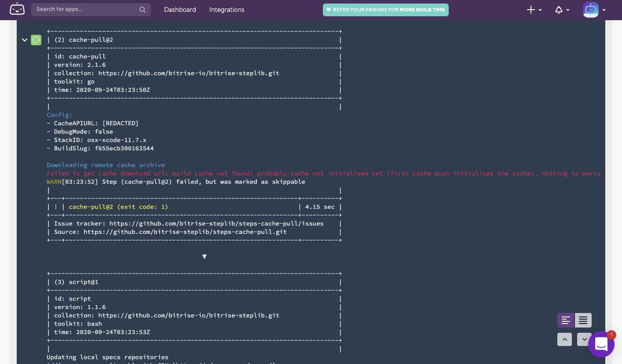Click the cache-pull Issue tracker URL
The height and width of the screenshot is (364, 622).
pyautogui.click(x=216, y=223)
